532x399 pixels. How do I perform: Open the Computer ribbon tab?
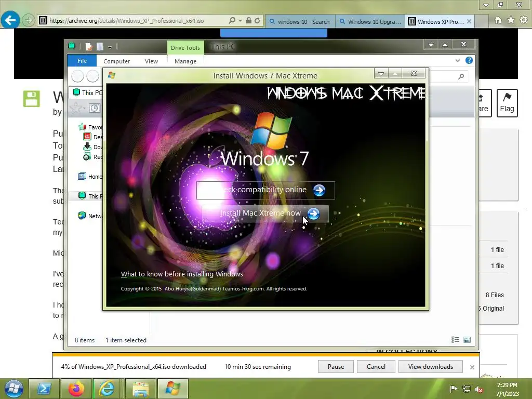click(117, 61)
